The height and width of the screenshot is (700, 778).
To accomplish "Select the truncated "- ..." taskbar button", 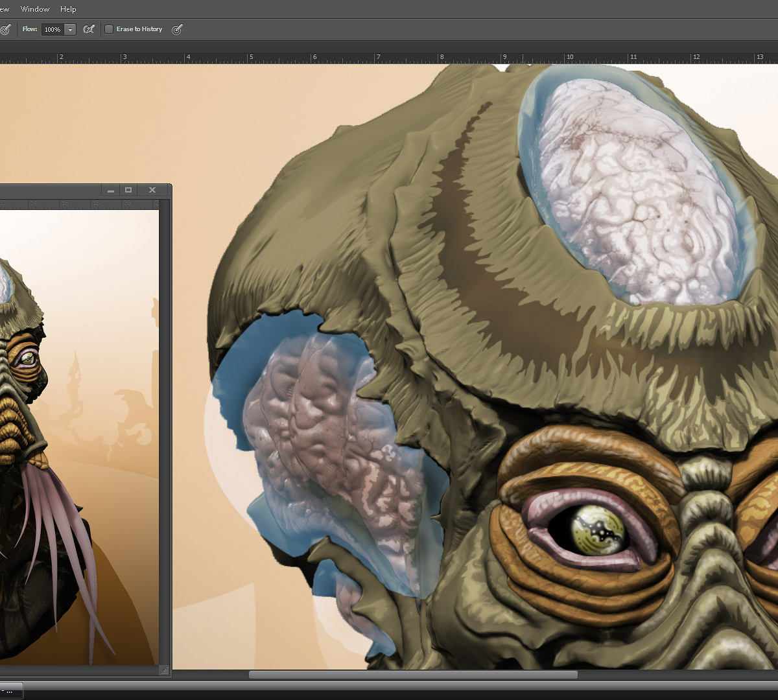I will point(11,691).
